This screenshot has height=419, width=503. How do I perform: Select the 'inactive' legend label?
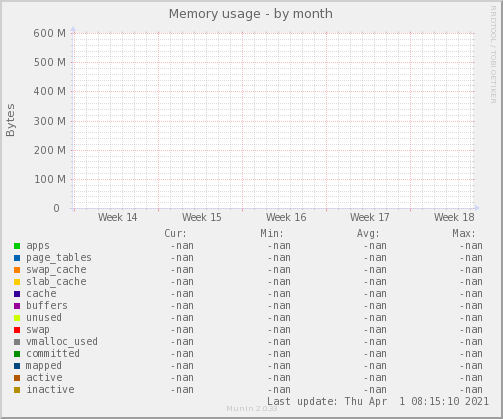(x=50, y=389)
